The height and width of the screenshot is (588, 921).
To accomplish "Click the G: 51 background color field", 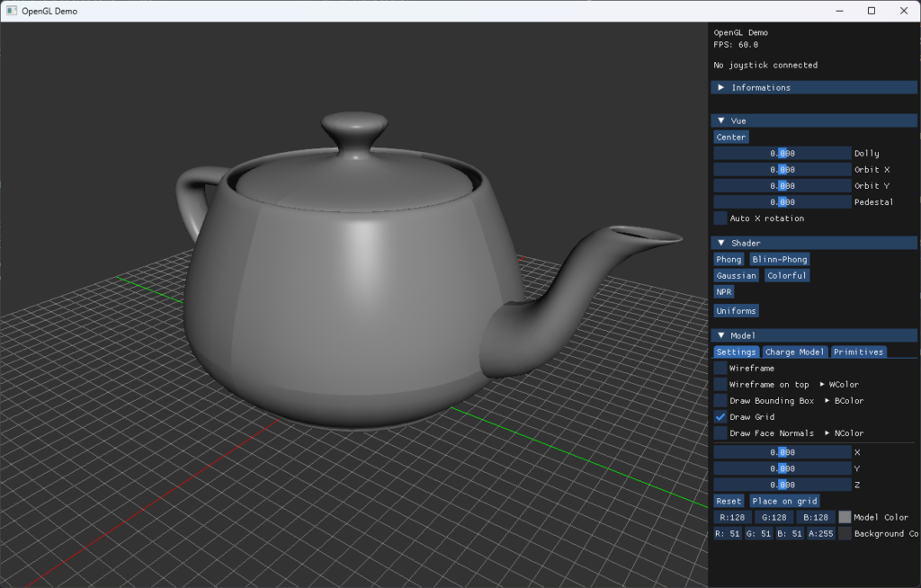I will click(758, 534).
